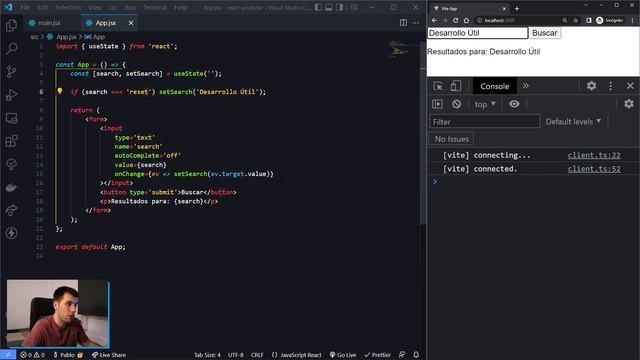Open the Run and Debug view
The height and width of the screenshot is (360, 640).
tap(11, 95)
